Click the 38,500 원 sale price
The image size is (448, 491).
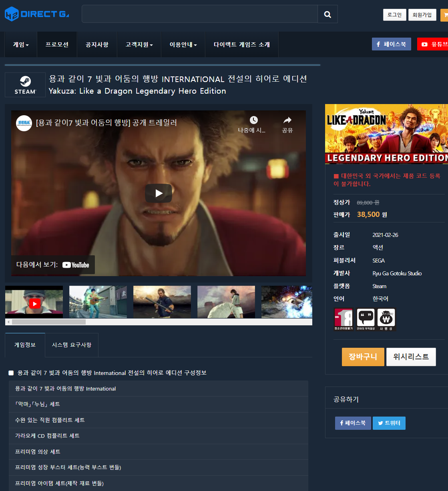point(372,214)
